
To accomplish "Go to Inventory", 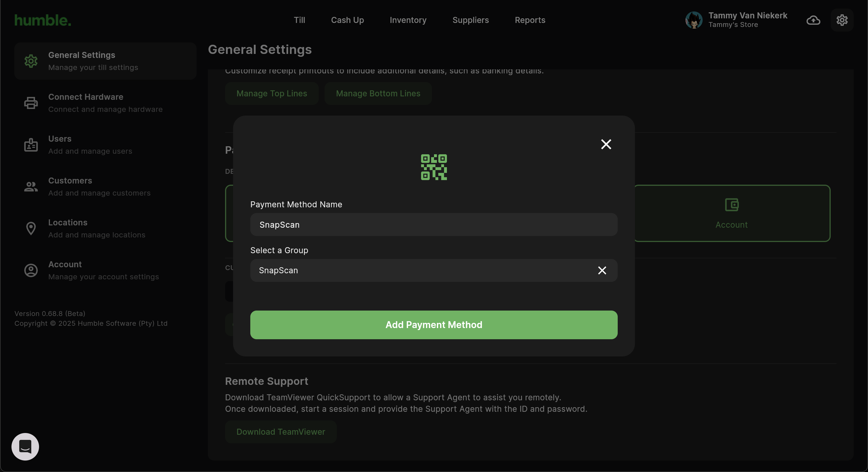I will tap(408, 20).
